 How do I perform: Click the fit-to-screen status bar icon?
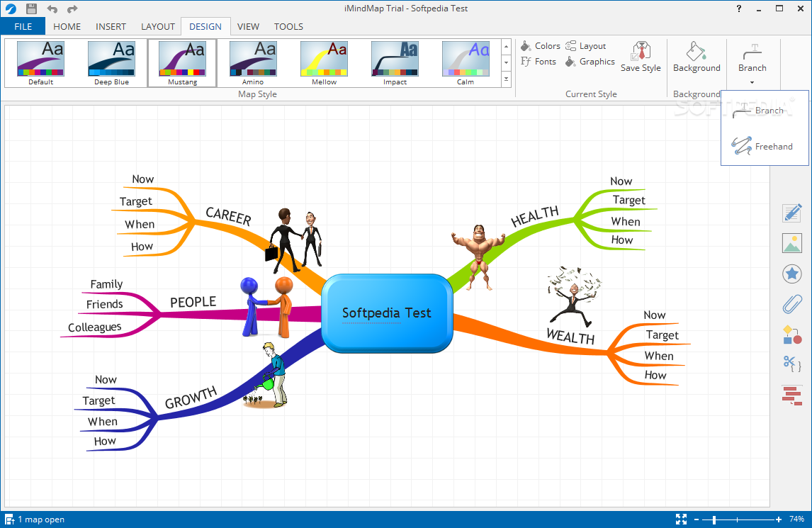pyautogui.click(x=681, y=519)
